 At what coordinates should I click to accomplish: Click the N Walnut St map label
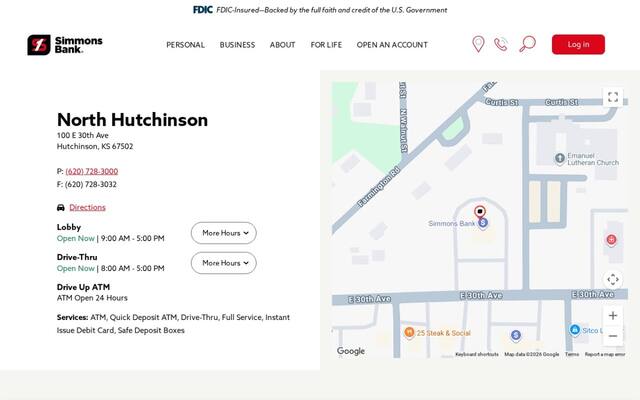coord(404,130)
